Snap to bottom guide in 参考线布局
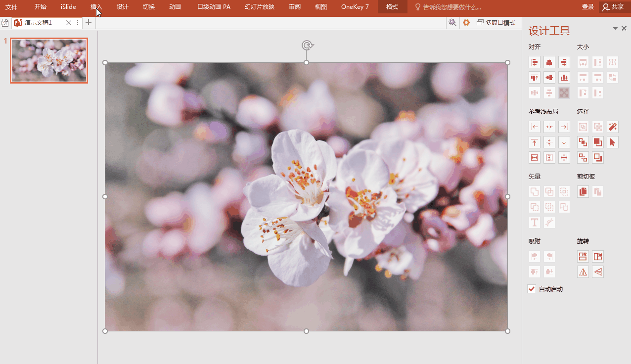This screenshot has height=364, width=631. (564, 142)
